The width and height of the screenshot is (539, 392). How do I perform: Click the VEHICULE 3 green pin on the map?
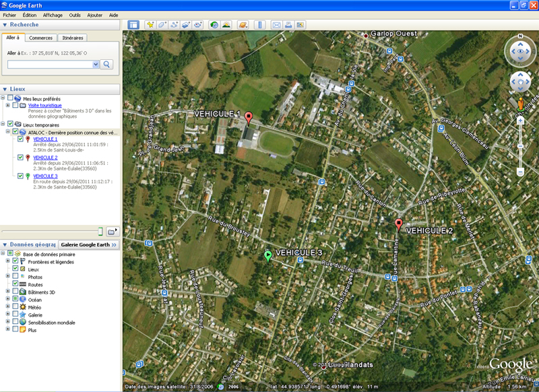coord(267,257)
